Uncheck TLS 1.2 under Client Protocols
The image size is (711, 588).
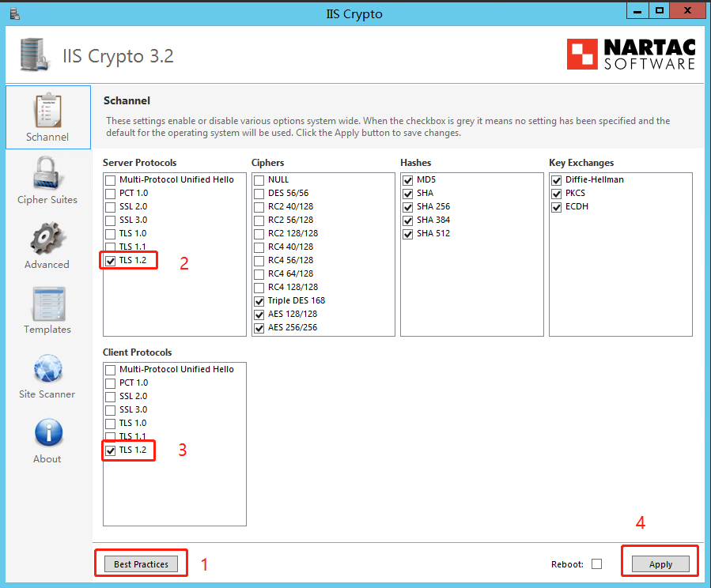[111, 450]
